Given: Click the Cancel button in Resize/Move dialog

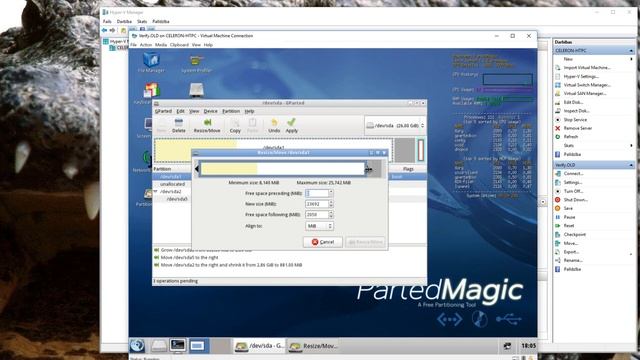Looking at the screenshot, I should point(322,242).
